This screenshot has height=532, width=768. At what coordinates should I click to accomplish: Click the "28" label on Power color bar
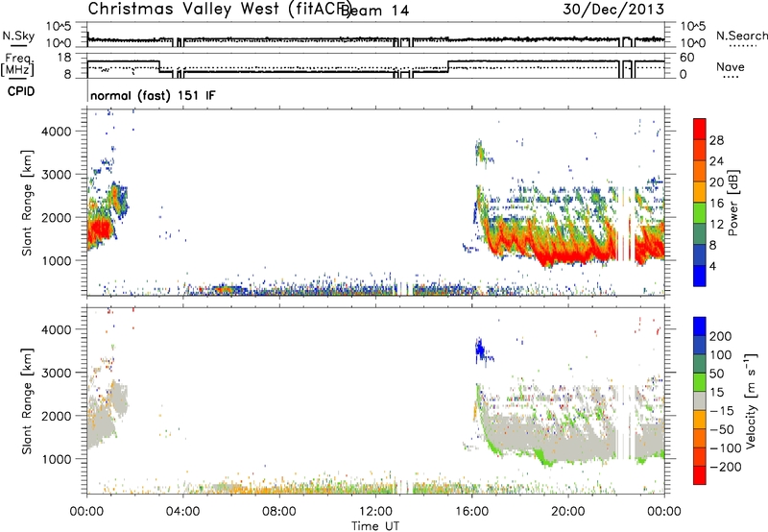point(716,140)
